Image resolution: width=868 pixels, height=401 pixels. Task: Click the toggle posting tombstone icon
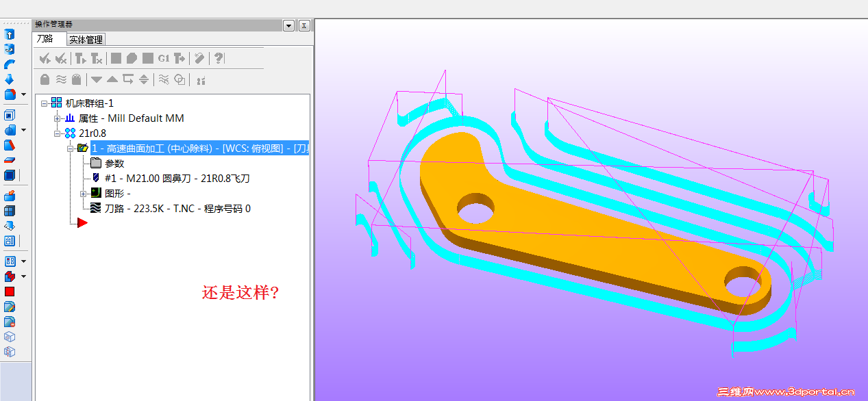77,79
